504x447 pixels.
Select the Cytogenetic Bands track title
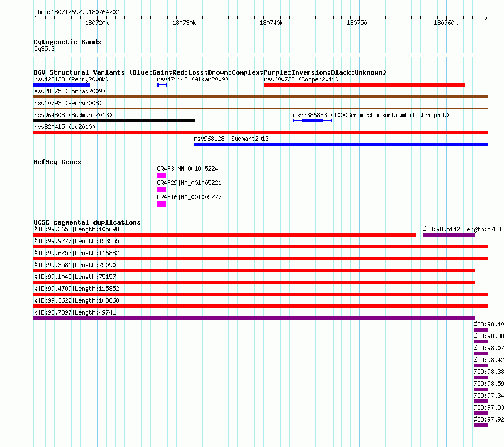click(67, 42)
